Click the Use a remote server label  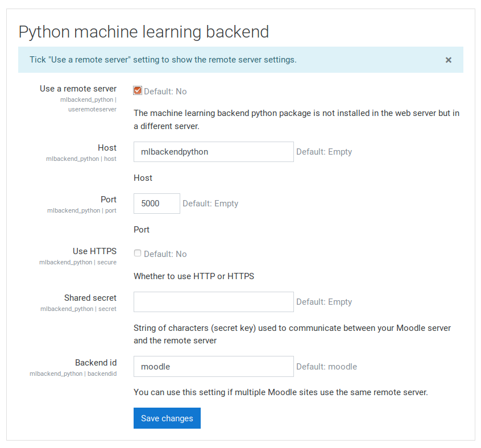coord(78,89)
